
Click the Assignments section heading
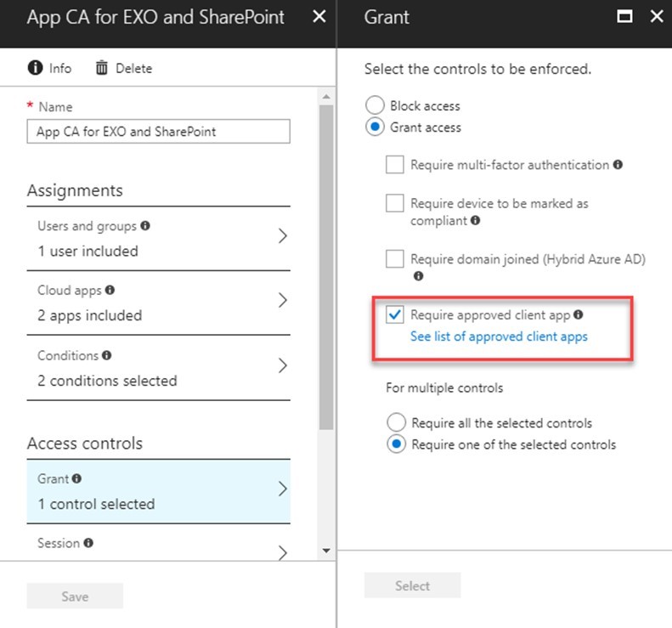pyautogui.click(x=75, y=190)
